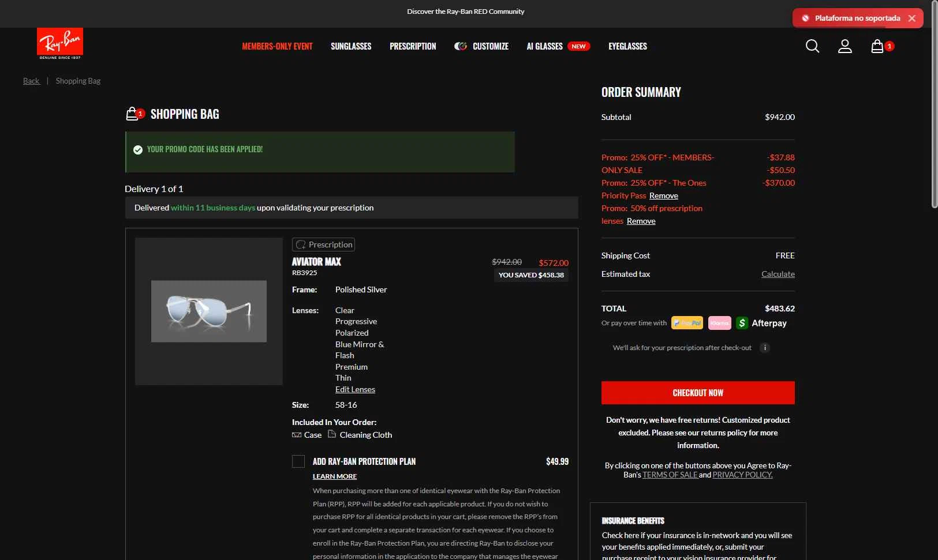Screen dimensions: 938x560
Task: Click the bag icon beside Shopping Bag heading
Action: coord(132,114)
